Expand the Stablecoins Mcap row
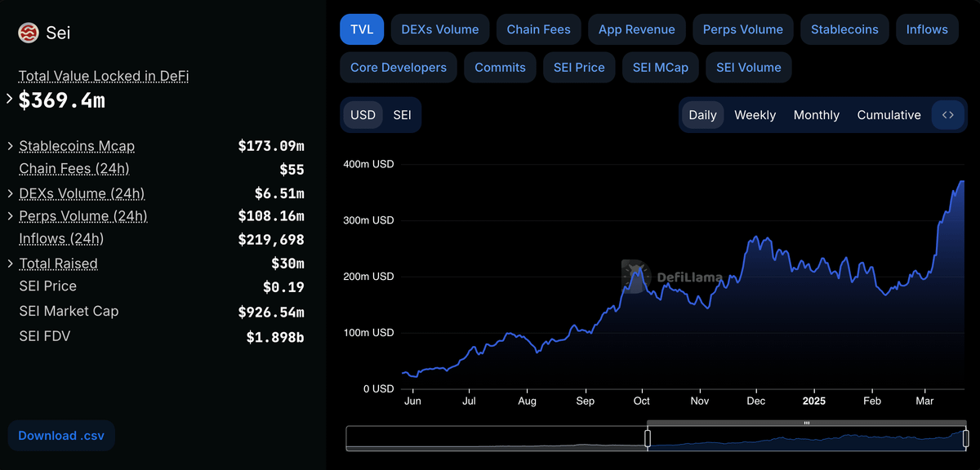 coord(10,146)
